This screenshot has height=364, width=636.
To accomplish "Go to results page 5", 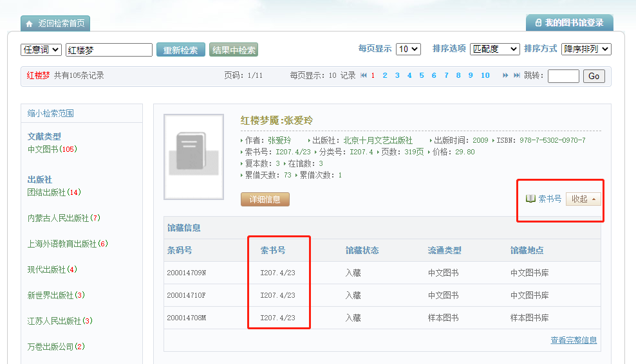I will [x=422, y=75].
